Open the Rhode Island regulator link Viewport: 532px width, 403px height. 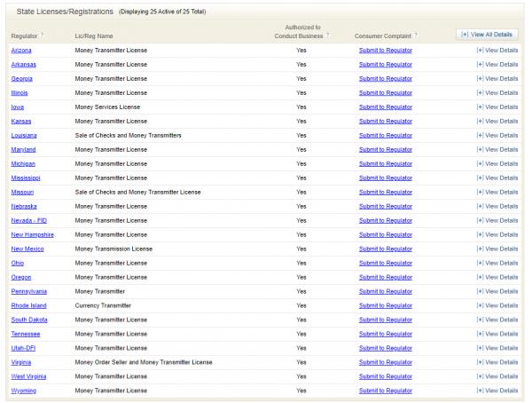pos(29,306)
